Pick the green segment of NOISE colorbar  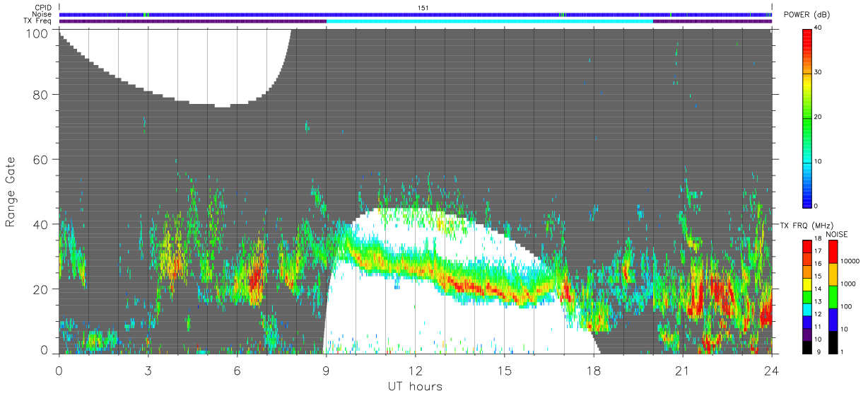pos(833,297)
